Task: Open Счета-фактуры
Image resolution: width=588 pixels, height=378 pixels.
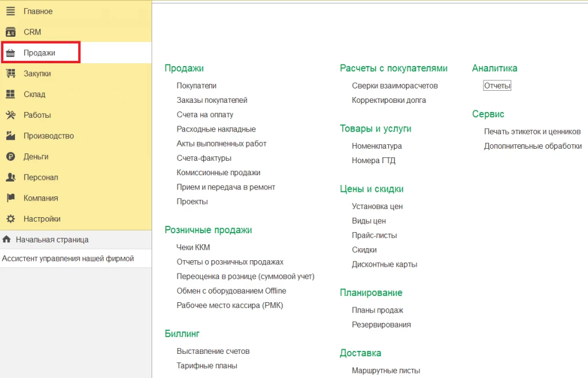Action: click(204, 158)
